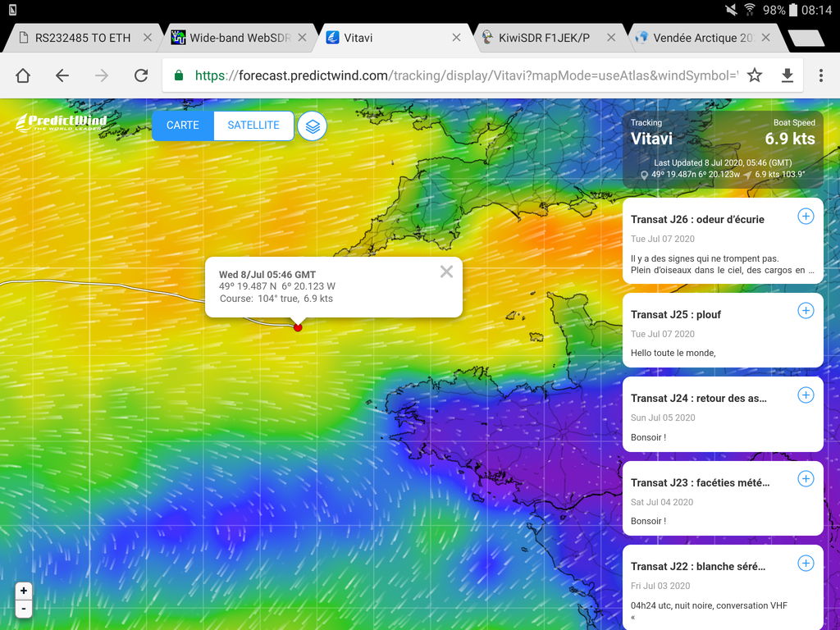Screen dimensions: 840x630
Task: Click the Boat Speed 6.9 kts value
Action: click(790, 139)
